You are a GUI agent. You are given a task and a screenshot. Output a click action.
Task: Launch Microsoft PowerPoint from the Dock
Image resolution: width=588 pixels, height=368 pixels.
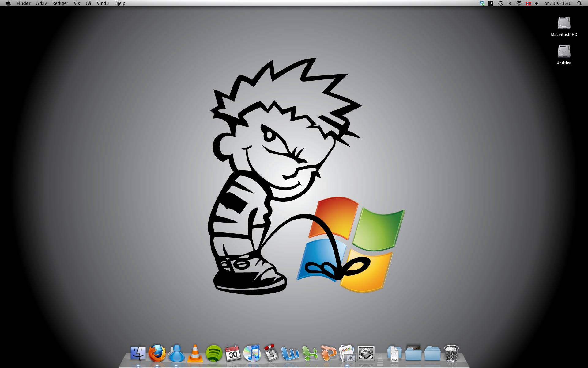click(328, 353)
